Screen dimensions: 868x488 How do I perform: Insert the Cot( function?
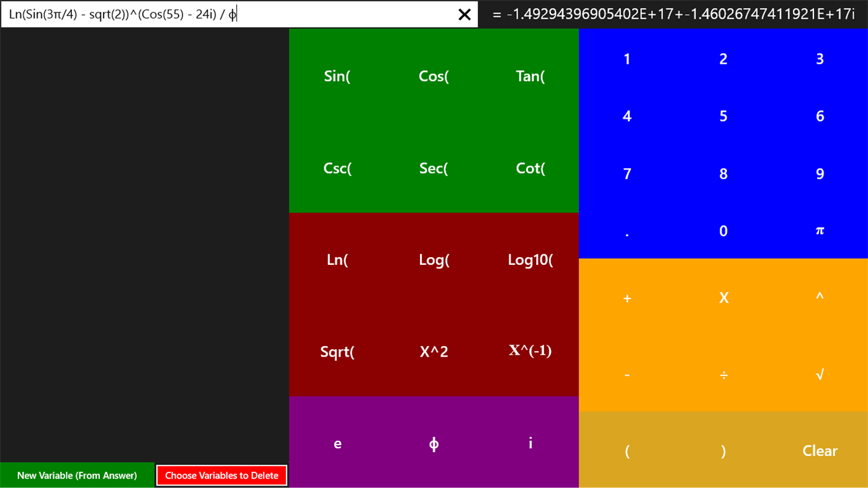tap(530, 168)
